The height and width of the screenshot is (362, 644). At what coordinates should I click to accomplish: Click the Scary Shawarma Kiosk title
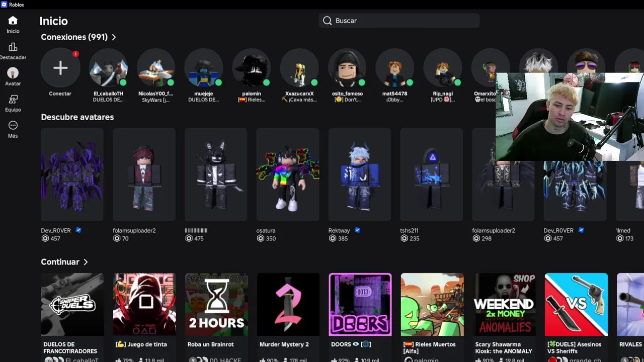pyautogui.click(x=504, y=348)
